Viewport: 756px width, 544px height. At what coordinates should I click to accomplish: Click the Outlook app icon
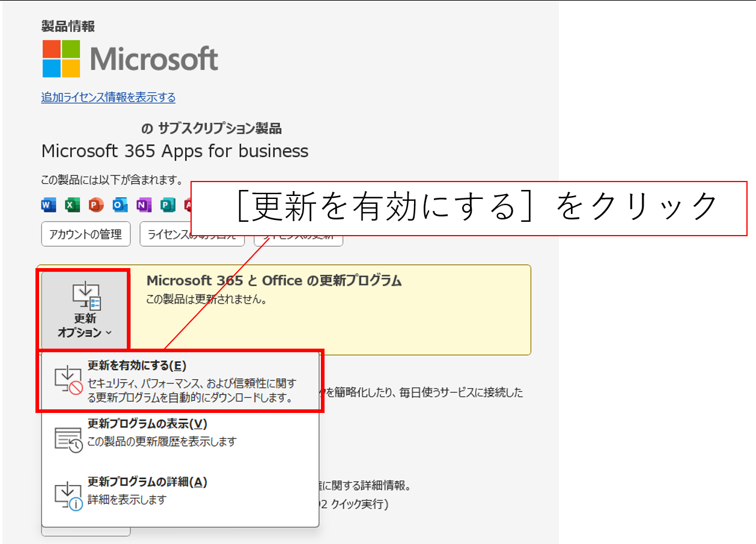click(120, 206)
